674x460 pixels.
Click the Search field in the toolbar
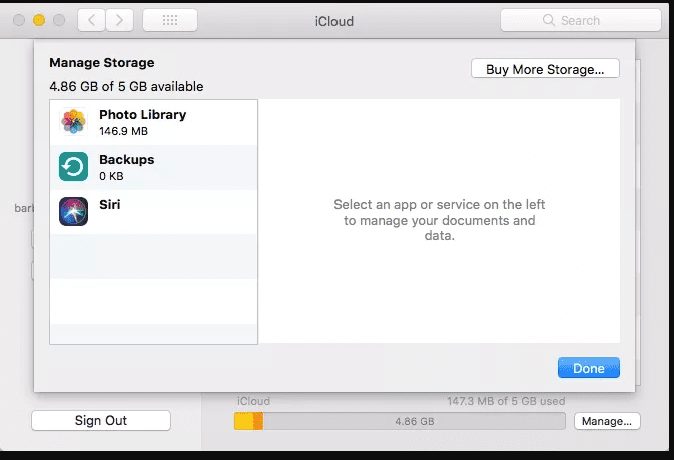coord(581,20)
